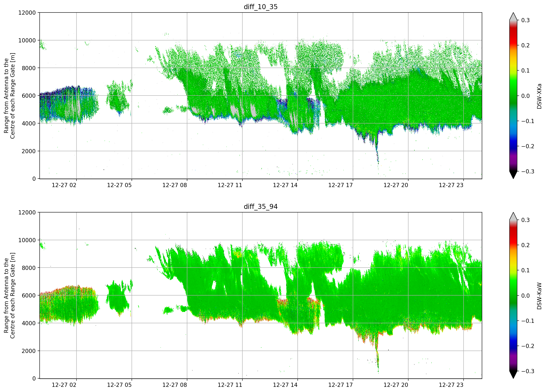Click the DSW-KaW colorbar label

[539, 296]
